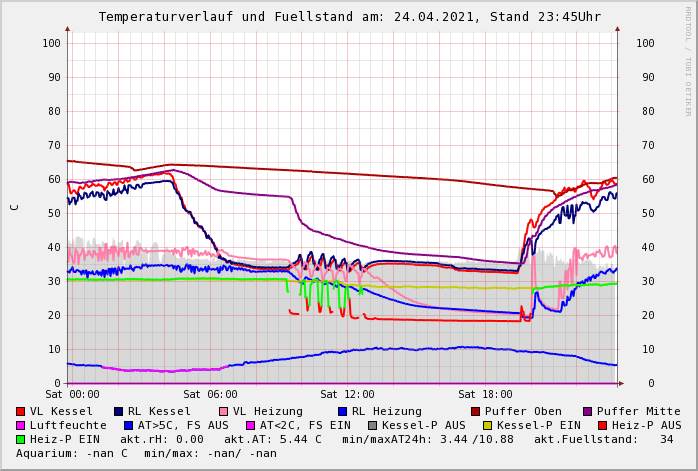Select the purple Puffer Mitte swatch

pyautogui.click(x=588, y=412)
